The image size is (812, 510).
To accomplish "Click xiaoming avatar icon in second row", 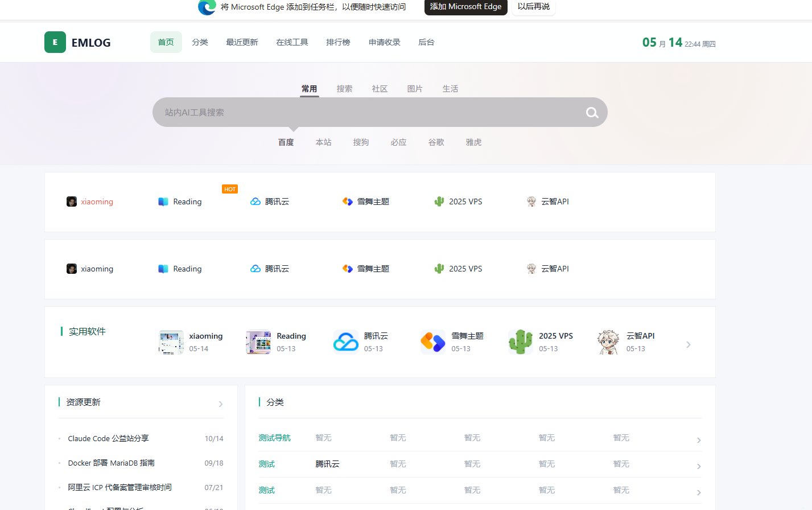I will pyautogui.click(x=72, y=269).
